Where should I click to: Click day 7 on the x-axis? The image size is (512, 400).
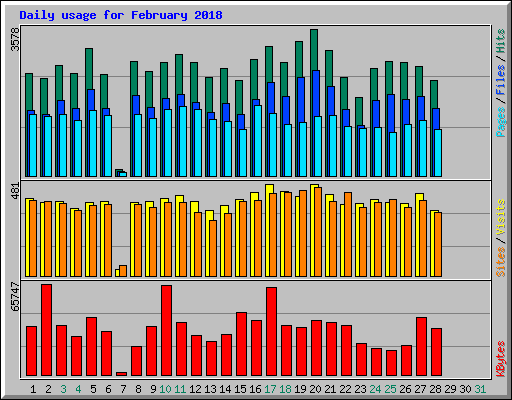(123, 389)
